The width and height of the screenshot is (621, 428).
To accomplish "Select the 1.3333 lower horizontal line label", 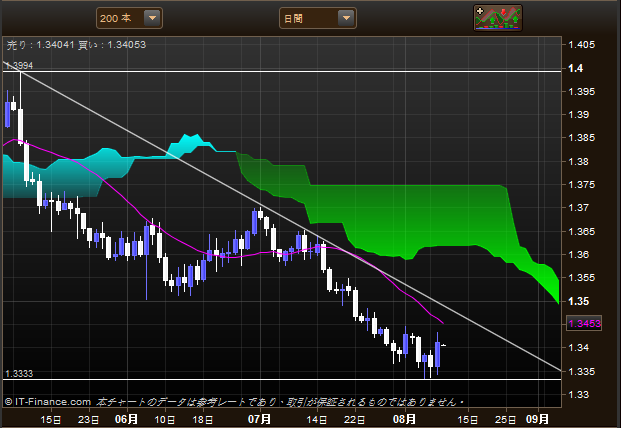I will [19, 374].
